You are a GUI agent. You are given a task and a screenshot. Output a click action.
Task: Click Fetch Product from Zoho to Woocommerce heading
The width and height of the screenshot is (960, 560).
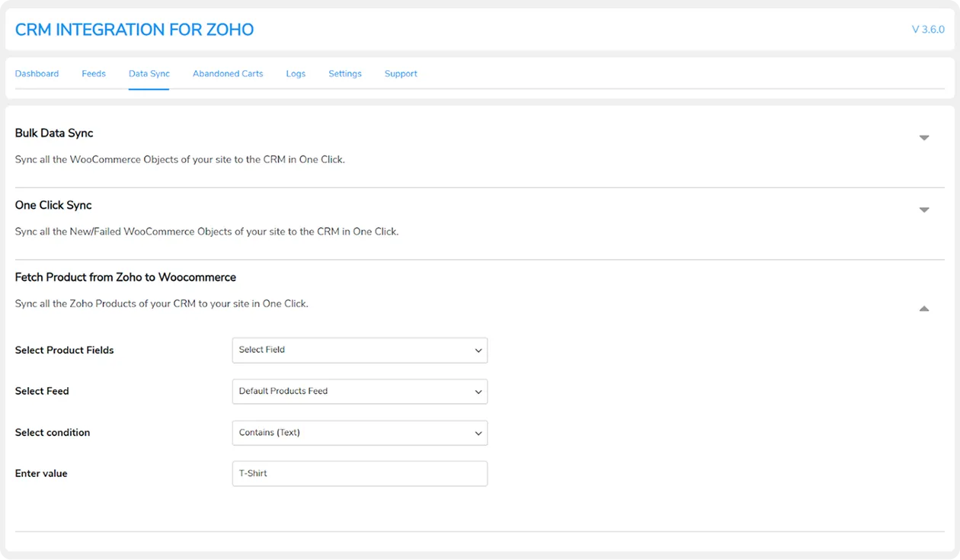pos(126,277)
